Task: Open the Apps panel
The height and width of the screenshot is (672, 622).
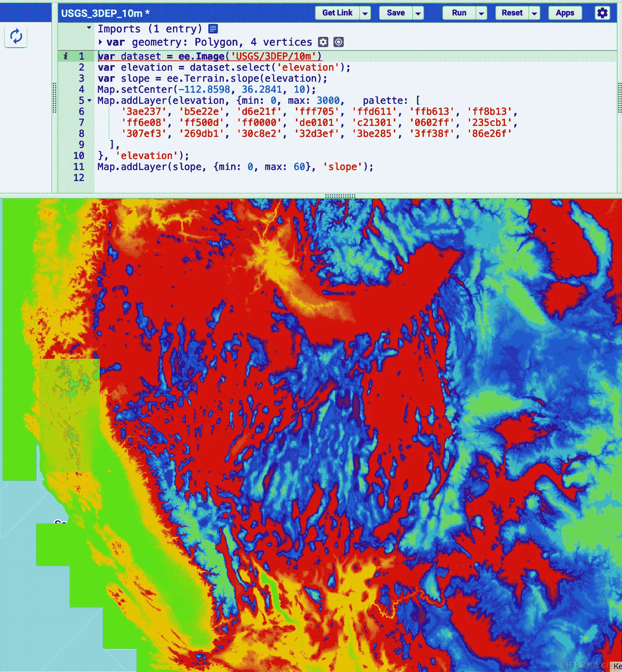Action: coord(565,13)
